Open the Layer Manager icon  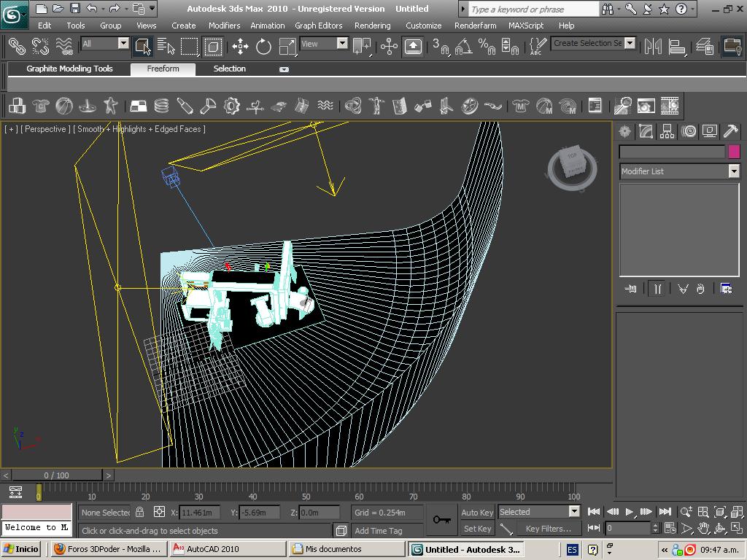705,46
